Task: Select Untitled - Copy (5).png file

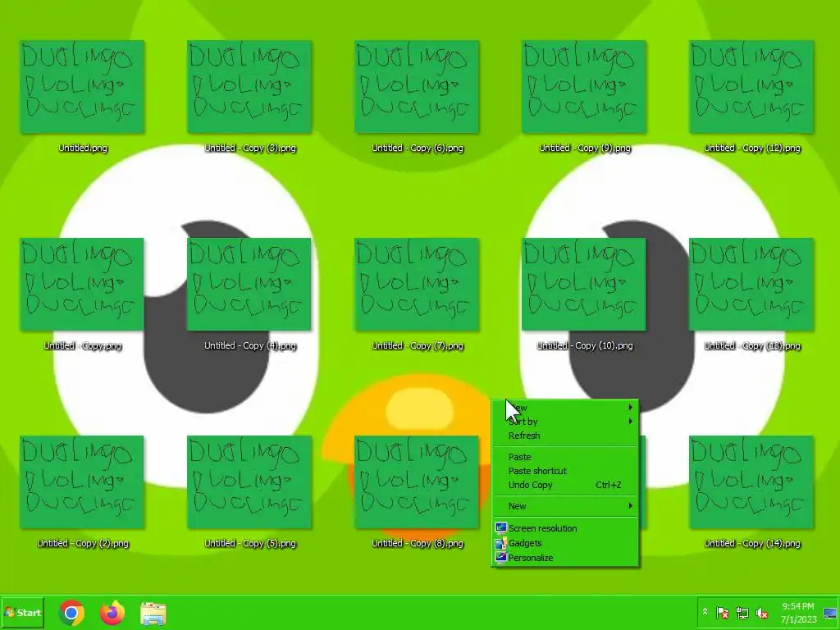Action: click(249, 492)
